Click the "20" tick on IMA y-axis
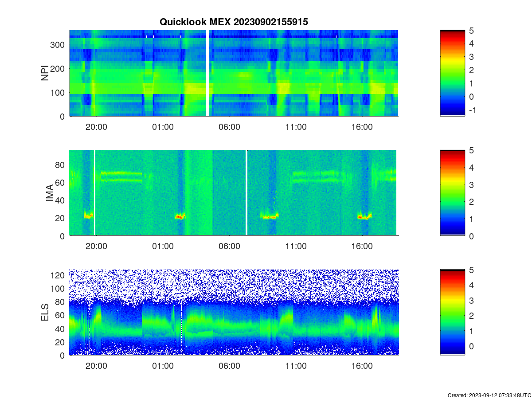Screen dimensions: 532x399 60,218
